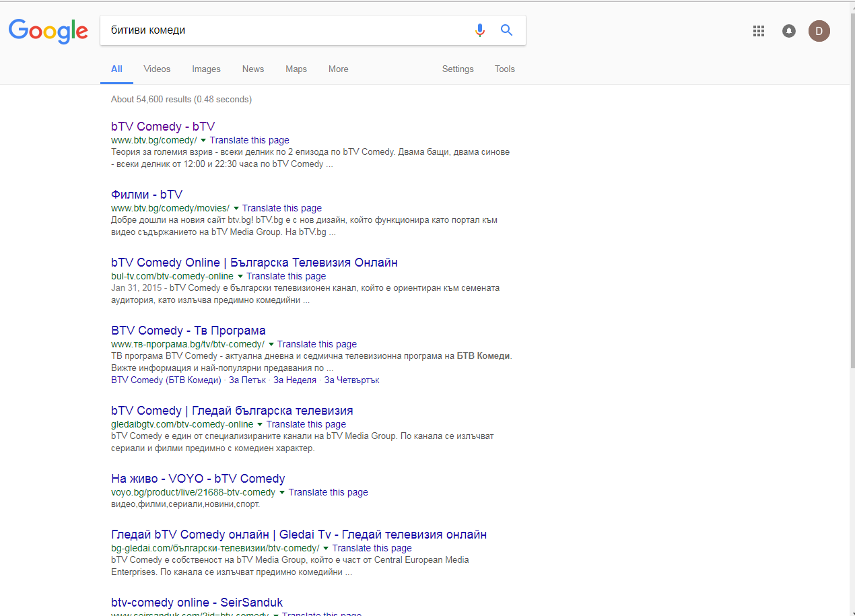Open the За Четвъртък sitelink
The image size is (855, 616).
352,380
